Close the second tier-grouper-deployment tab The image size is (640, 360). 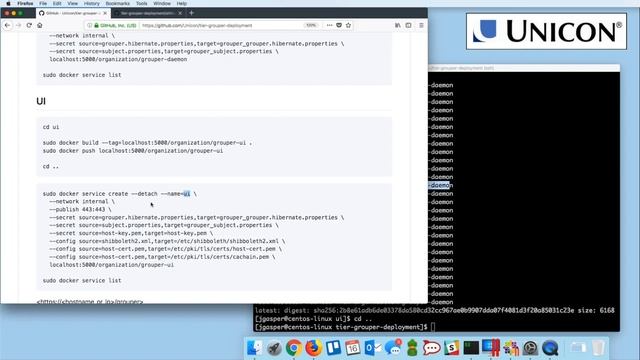pos(180,13)
